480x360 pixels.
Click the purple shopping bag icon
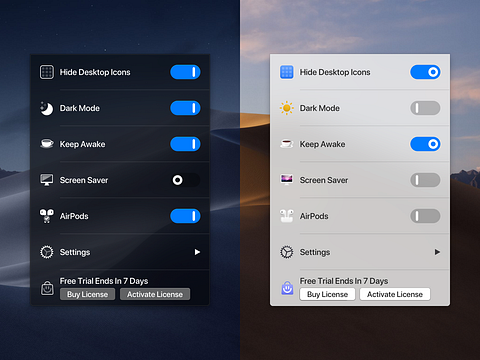click(x=287, y=288)
